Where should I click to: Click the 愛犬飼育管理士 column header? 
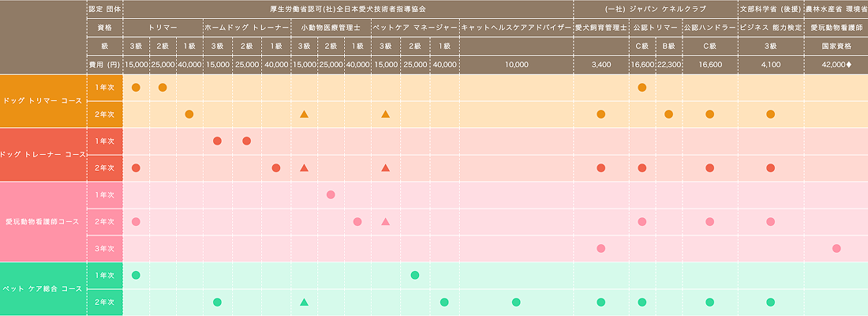pyautogui.click(x=600, y=27)
